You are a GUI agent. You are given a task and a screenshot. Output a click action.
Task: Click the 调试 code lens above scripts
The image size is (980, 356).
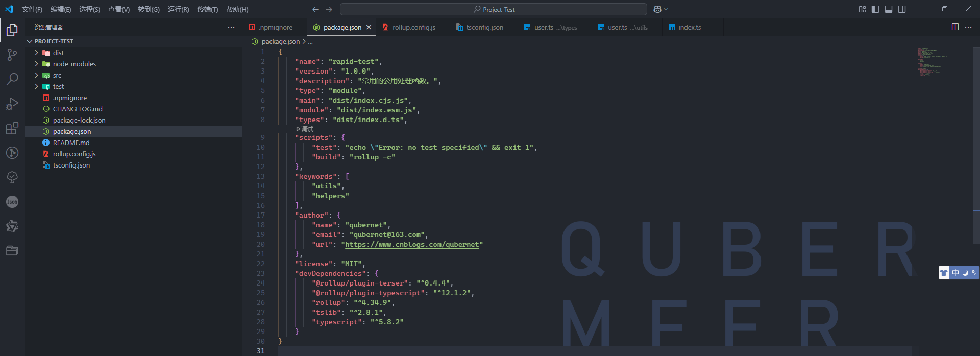coord(305,129)
